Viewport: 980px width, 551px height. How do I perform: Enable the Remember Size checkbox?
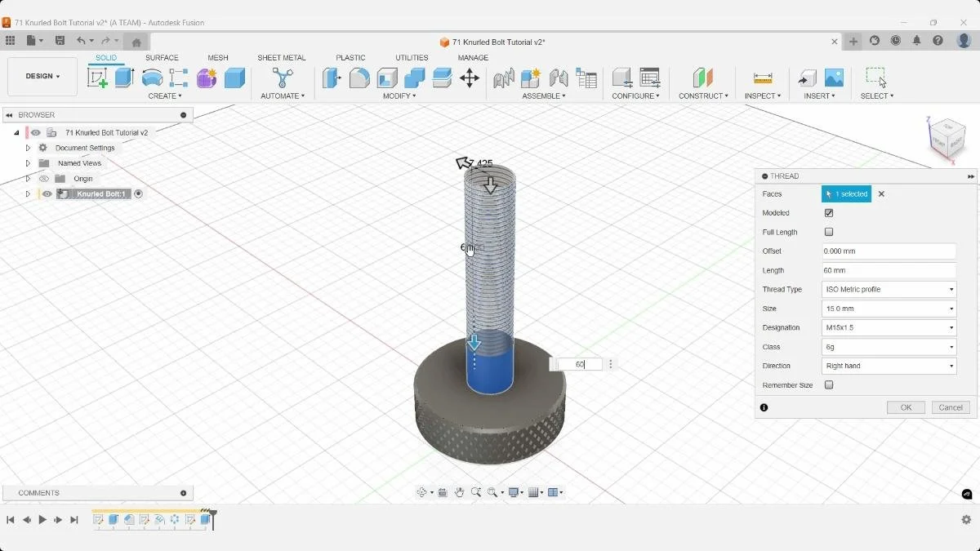coord(829,385)
